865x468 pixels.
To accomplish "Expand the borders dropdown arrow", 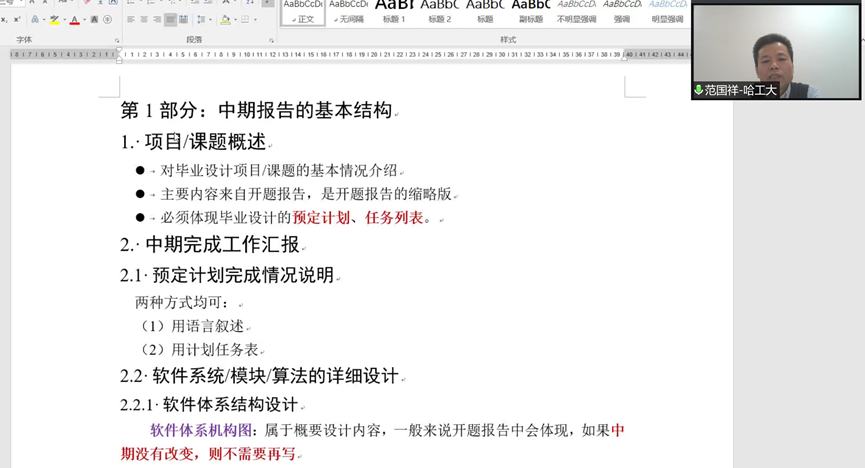I will coord(257,19).
